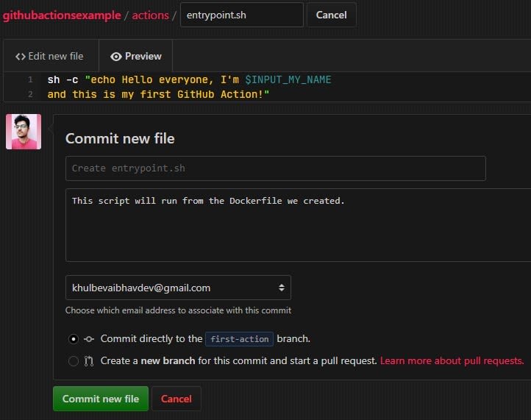
Task: Open the commit email address dropdown
Action: (178, 288)
